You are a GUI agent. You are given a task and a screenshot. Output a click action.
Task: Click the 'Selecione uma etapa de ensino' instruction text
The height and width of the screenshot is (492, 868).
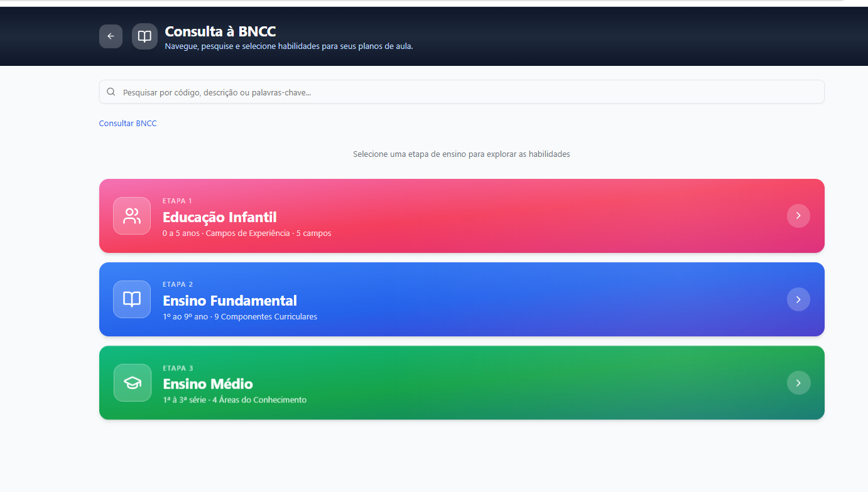coord(462,154)
